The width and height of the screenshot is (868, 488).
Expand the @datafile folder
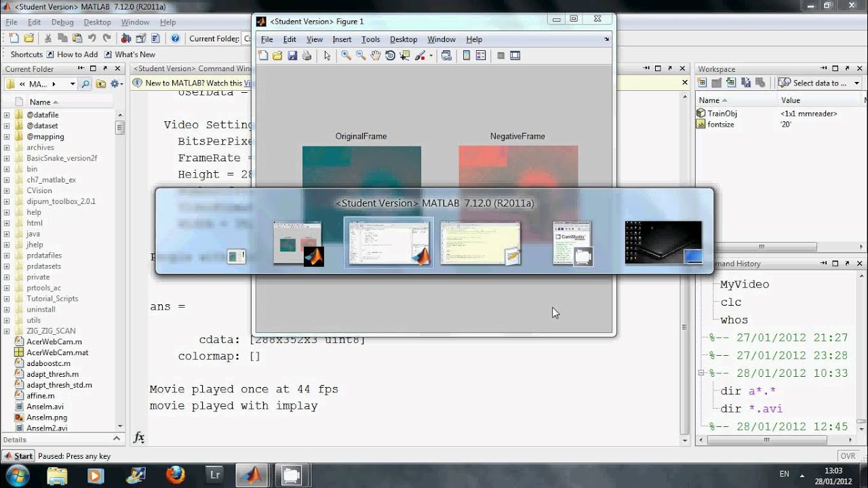tap(7, 115)
